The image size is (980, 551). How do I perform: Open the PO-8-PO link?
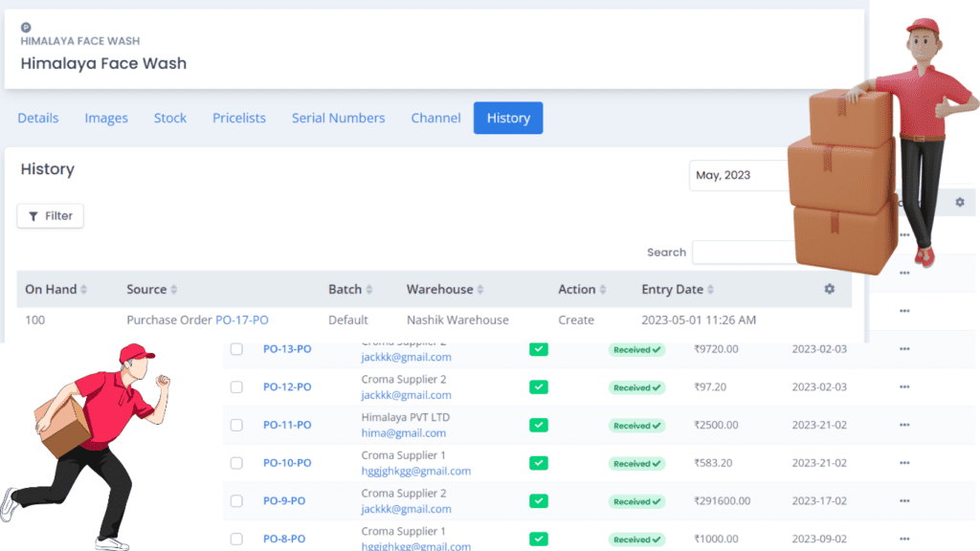pyautogui.click(x=284, y=540)
